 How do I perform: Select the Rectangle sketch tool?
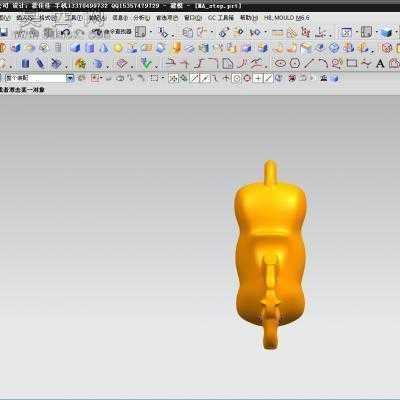point(352,63)
